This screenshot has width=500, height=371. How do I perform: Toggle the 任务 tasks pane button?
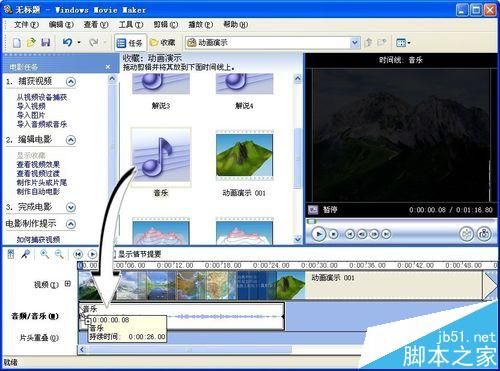pyautogui.click(x=130, y=43)
